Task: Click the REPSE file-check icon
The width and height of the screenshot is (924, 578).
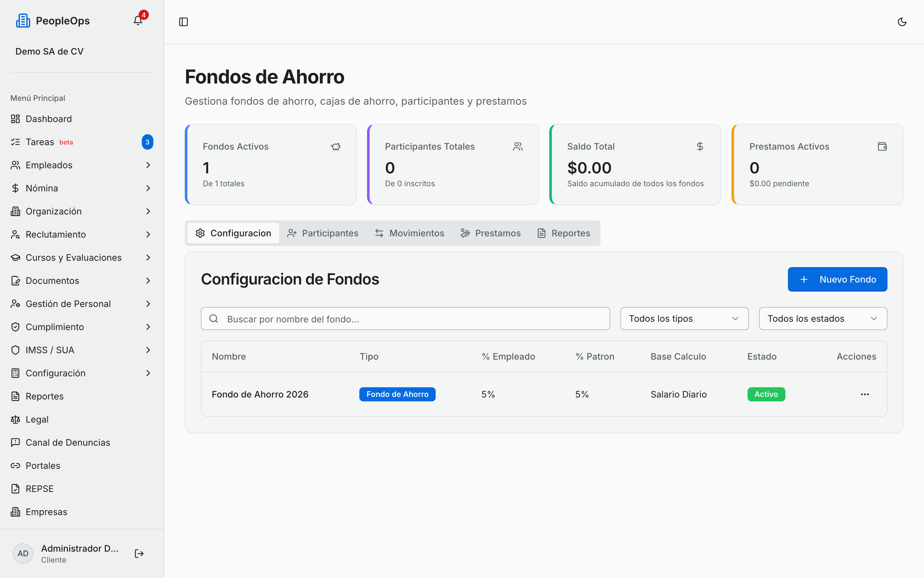Action: click(15, 488)
